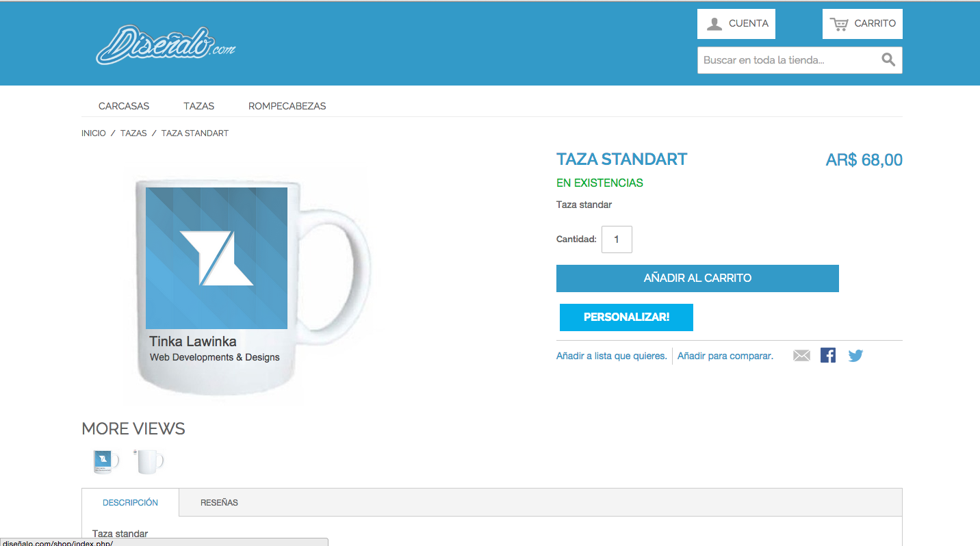Open the CARCASAS menu
This screenshot has width=980, height=546.
124,106
